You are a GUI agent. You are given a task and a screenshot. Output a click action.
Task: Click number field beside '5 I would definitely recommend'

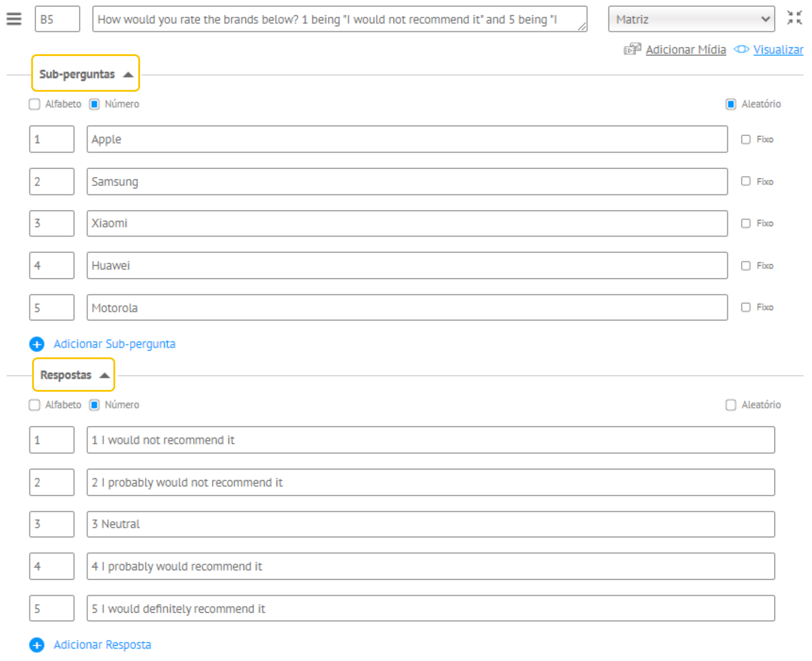click(x=52, y=609)
